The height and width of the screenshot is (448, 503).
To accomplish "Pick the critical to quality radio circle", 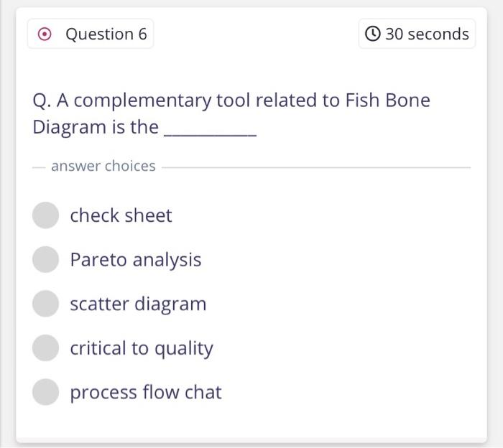I will click(x=45, y=348).
